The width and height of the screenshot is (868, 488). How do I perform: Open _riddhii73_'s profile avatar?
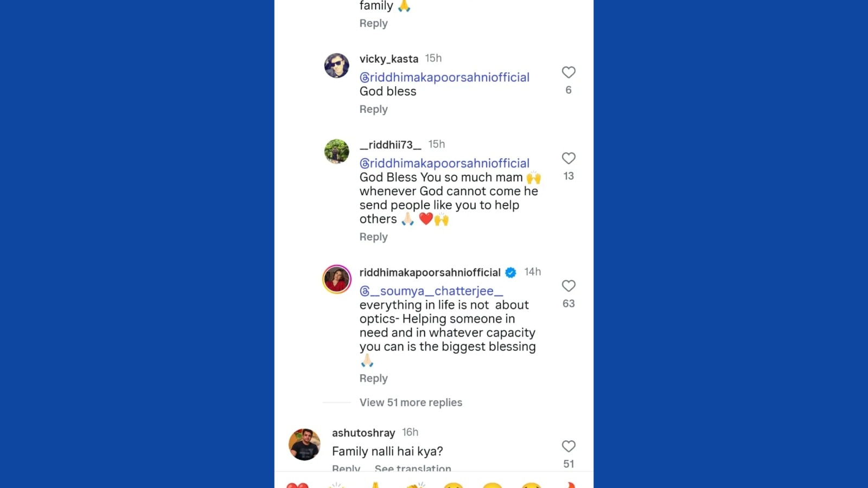pyautogui.click(x=336, y=151)
